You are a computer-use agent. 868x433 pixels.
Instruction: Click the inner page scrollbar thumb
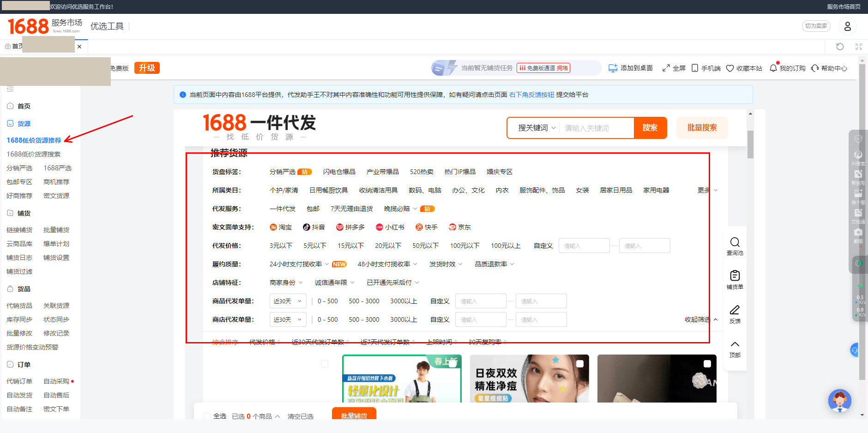[x=750, y=144]
